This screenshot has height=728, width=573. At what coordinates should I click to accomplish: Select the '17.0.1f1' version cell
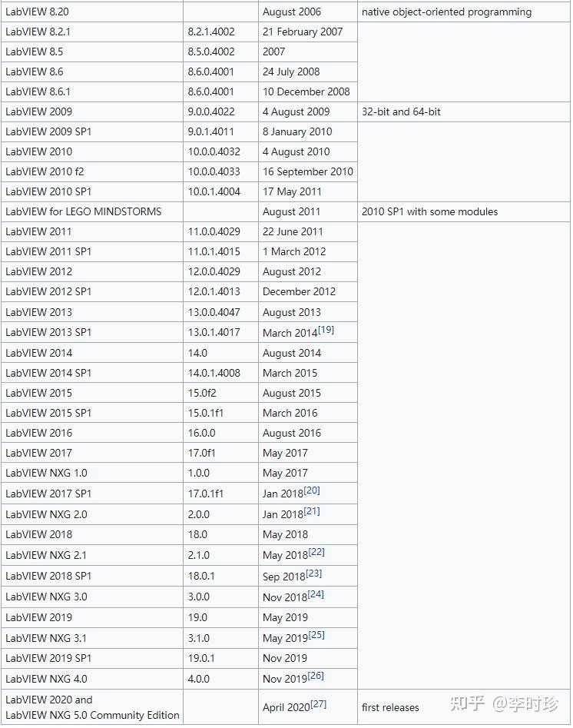pyautogui.click(x=221, y=493)
